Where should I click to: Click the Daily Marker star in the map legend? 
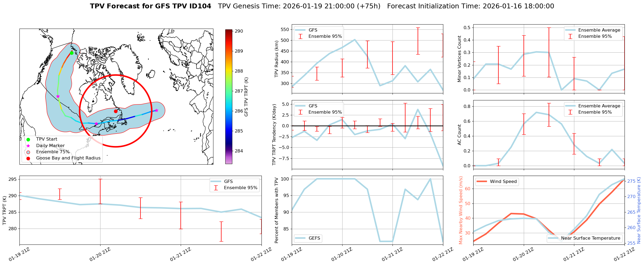(x=28, y=146)
